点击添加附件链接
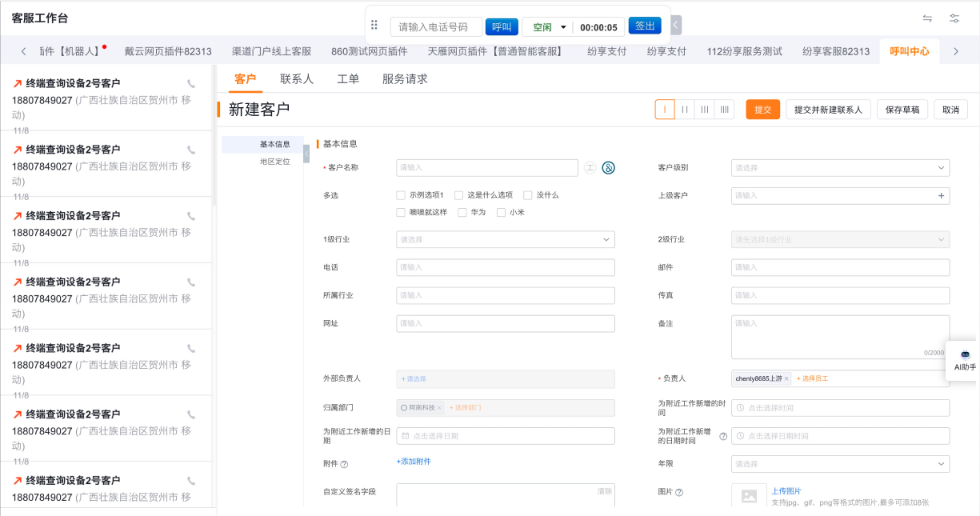 (414, 462)
